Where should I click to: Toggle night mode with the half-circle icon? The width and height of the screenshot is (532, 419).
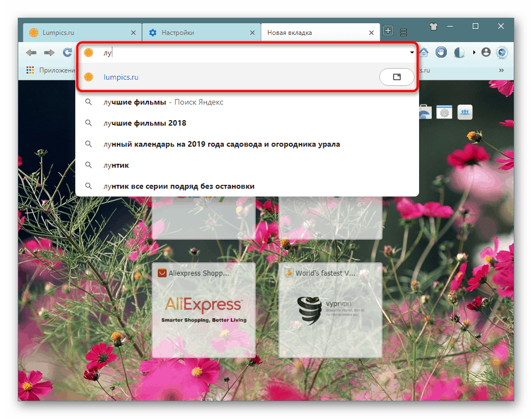point(459,52)
